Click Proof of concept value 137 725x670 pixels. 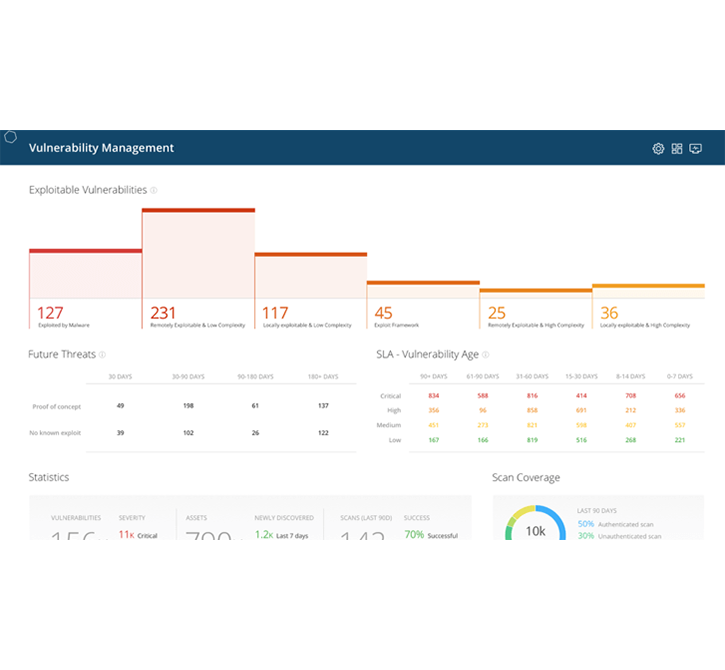click(x=323, y=406)
